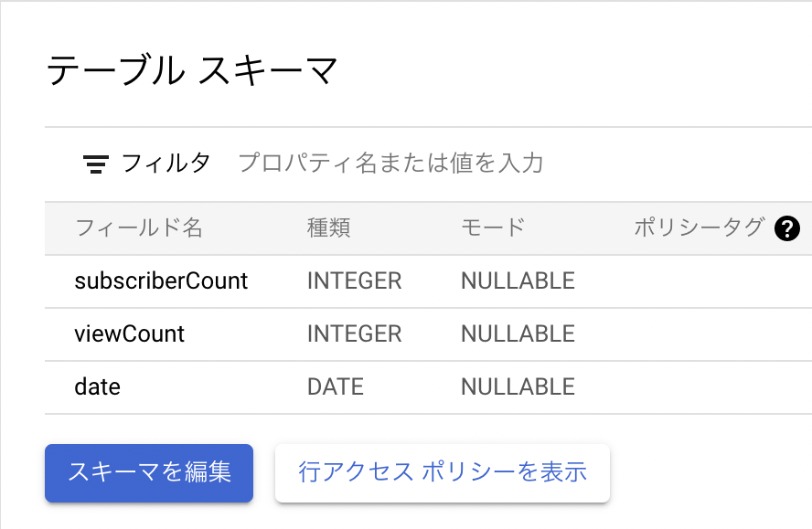Click INTEGER type of viewCount row
The height and width of the screenshot is (529, 812).
pos(354,333)
